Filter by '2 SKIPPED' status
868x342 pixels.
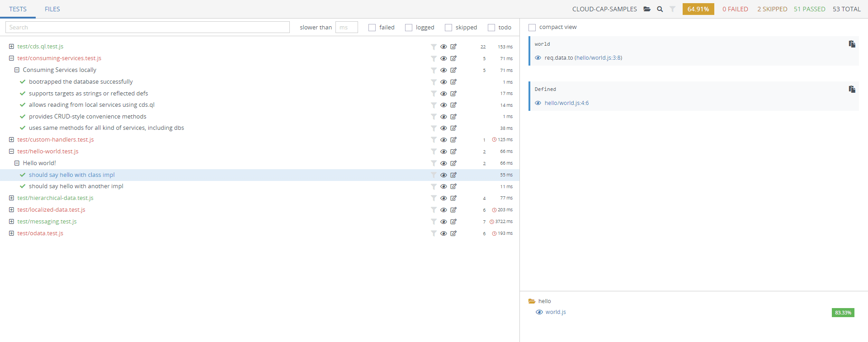[x=772, y=9]
